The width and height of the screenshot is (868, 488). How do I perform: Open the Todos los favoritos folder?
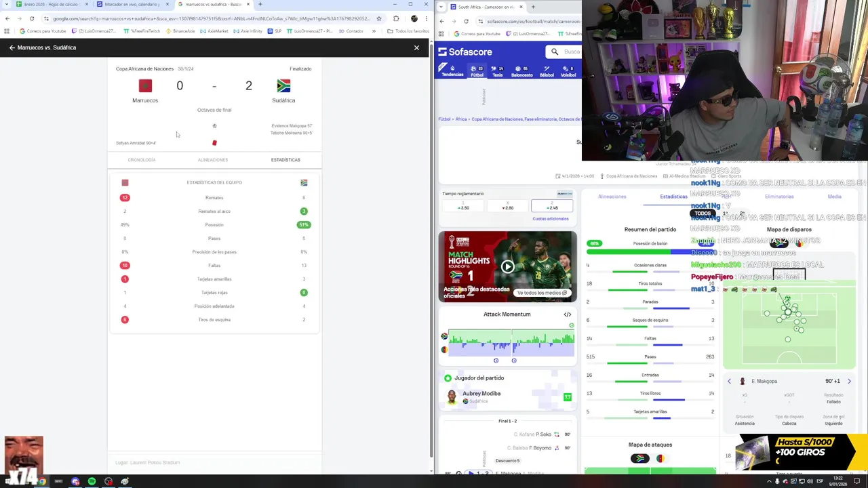coord(408,31)
